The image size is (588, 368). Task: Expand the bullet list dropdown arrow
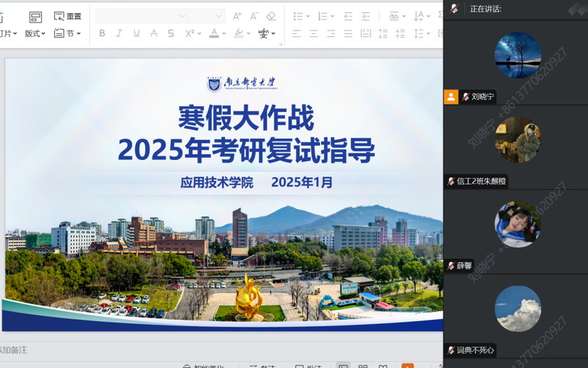[x=306, y=15]
